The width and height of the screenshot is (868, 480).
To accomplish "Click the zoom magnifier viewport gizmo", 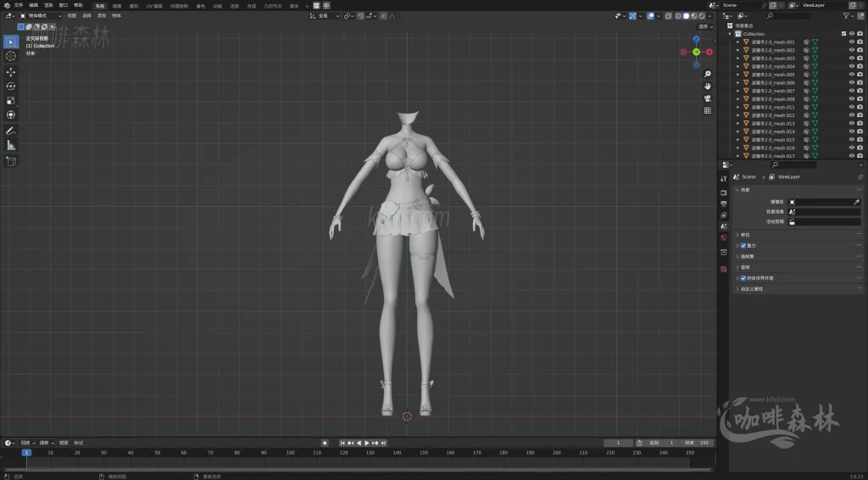I will pyautogui.click(x=708, y=74).
